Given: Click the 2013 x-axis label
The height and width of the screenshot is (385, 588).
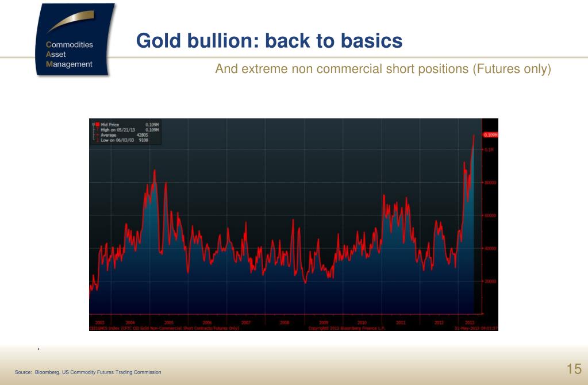Looking at the screenshot, I should (x=470, y=322).
